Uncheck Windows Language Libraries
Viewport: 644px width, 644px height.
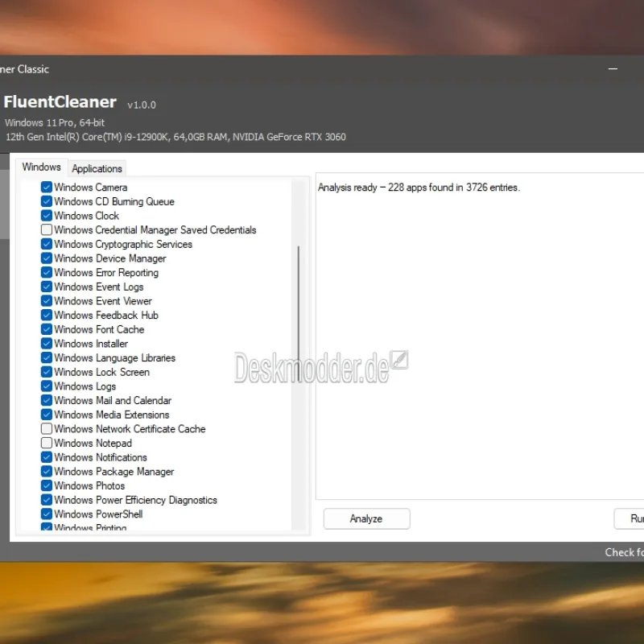tap(47, 357)
